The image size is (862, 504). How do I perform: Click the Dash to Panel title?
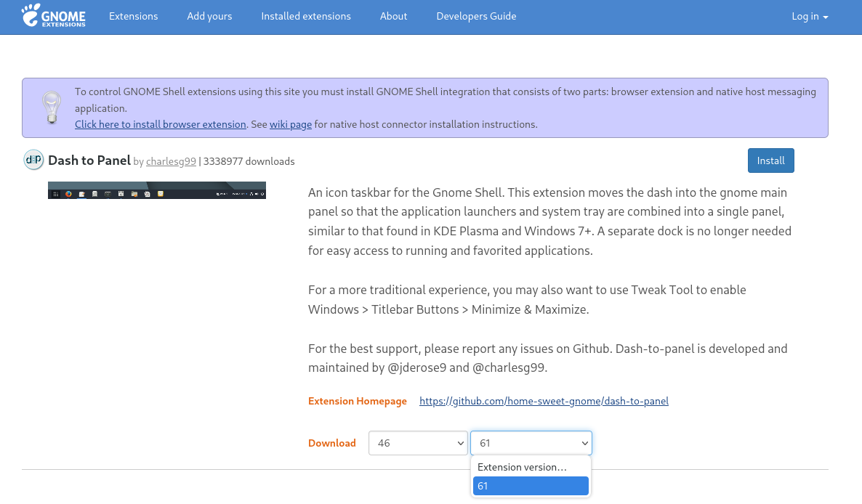click(x=89, y=160)
